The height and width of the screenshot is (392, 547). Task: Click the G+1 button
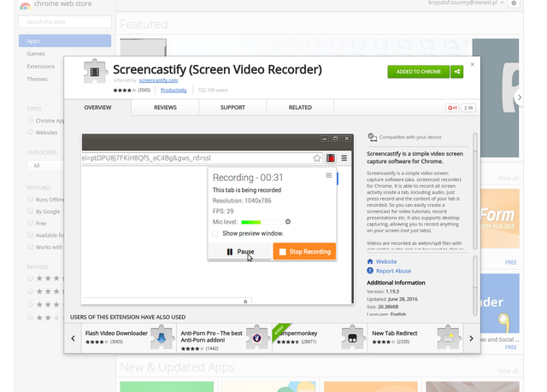click(452, 108)
